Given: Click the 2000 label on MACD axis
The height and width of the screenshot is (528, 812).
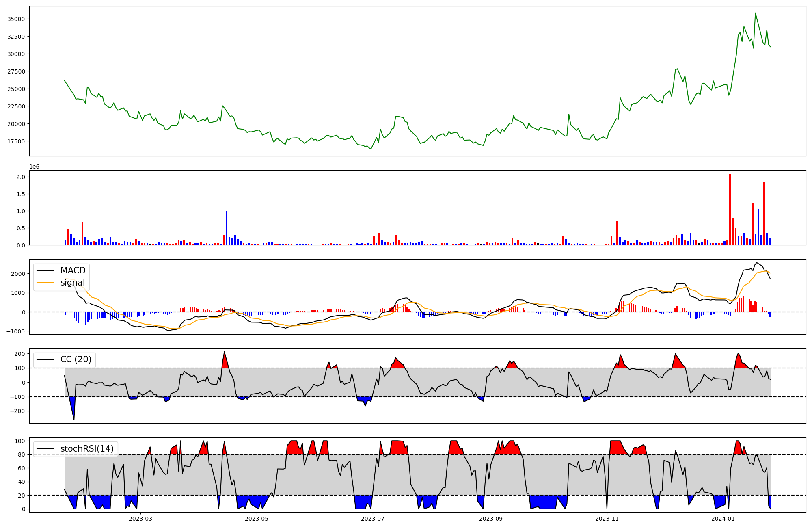Looking at the screenshot, I should click(x=18, y=274).
